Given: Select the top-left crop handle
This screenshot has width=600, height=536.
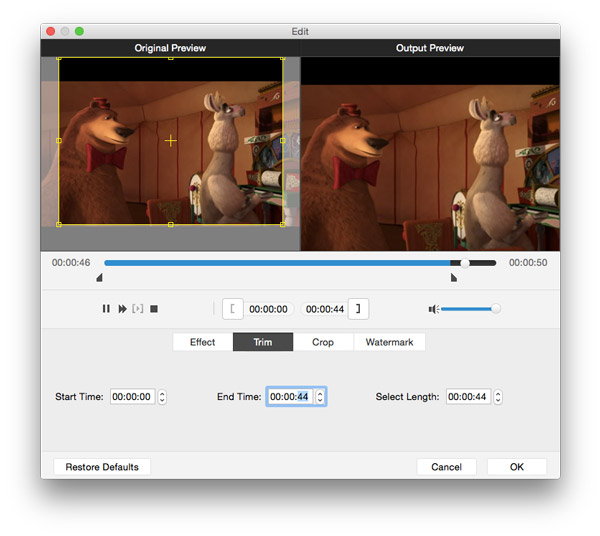Looking at the screenshot, I should point(59,58).
